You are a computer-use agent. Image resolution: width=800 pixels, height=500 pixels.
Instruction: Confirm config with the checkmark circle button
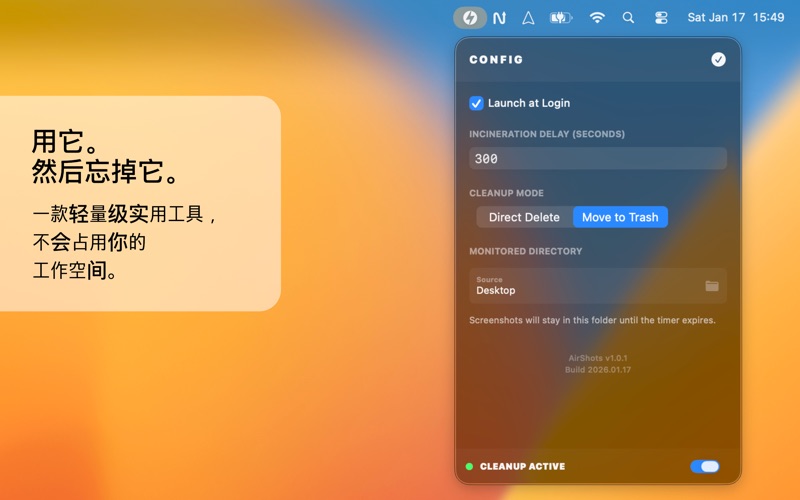tap(718, 60)
